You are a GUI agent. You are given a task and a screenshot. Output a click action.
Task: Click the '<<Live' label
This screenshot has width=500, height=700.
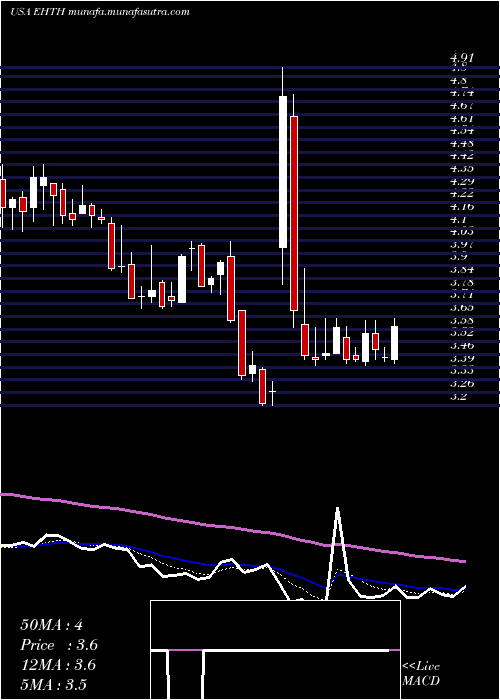421,667
